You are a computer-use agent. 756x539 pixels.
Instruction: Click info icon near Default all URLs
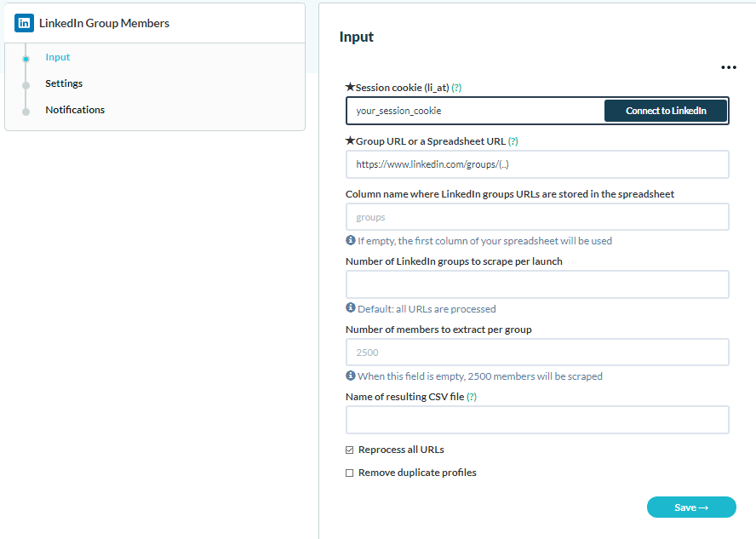pos(351,308)
